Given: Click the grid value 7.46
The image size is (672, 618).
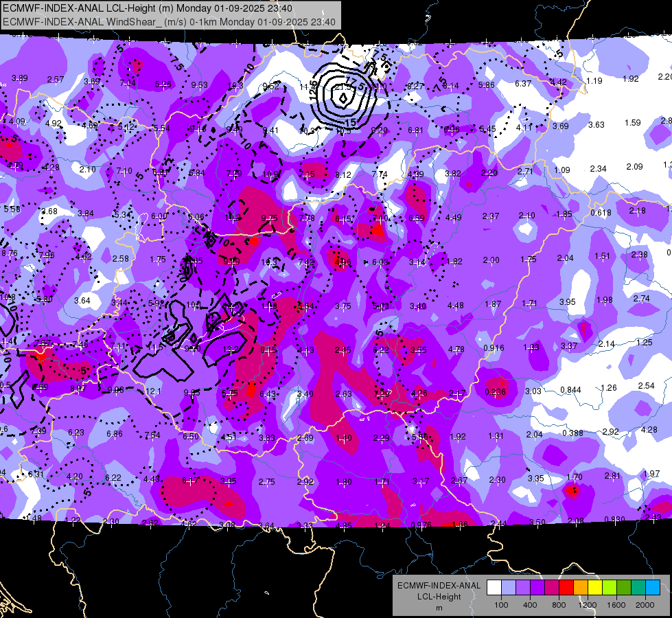Looking at the screenshot, I should tap(80, 344).
